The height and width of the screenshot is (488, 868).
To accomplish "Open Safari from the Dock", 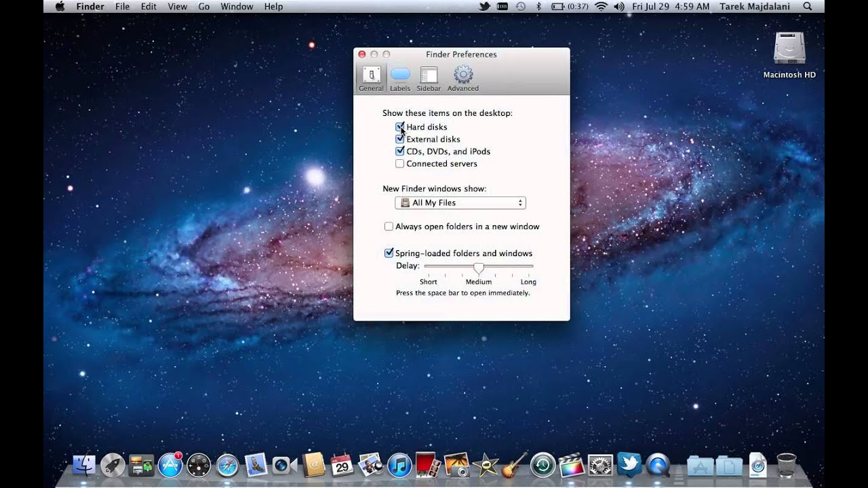I will [x=226, y=465].
